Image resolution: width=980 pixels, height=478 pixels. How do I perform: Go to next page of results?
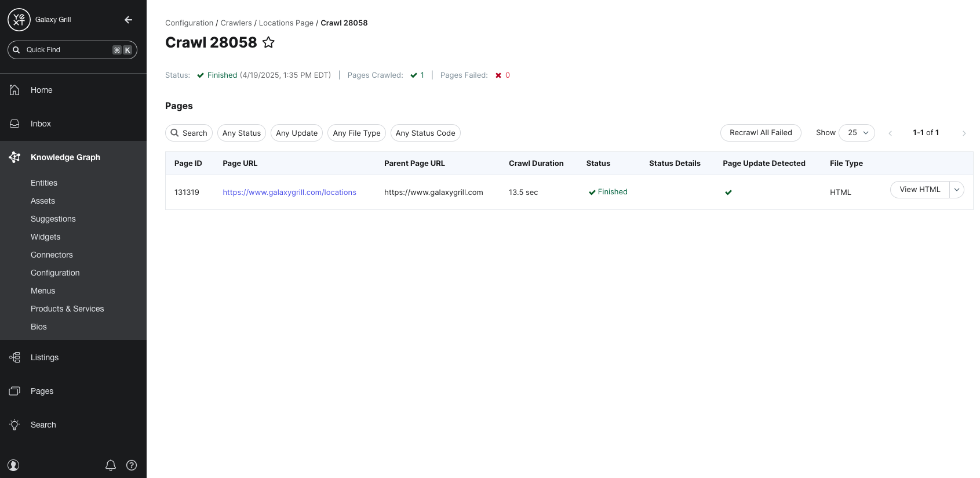point(964,133)
